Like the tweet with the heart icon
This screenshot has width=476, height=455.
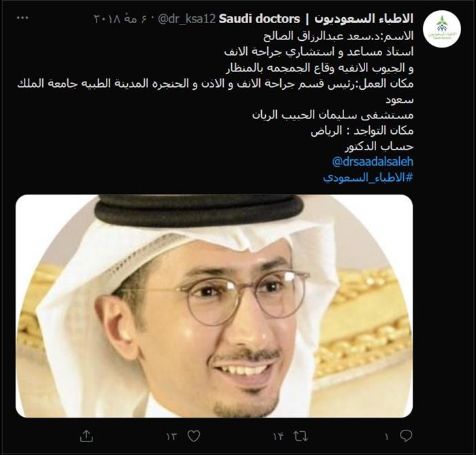pyautogui.click(x=194, y=437)
